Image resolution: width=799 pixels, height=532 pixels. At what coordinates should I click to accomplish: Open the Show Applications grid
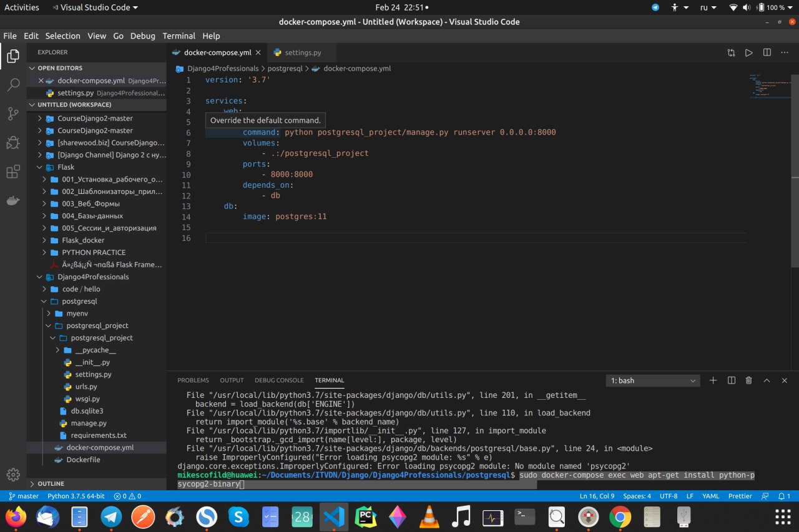click(x=783, y=517)
